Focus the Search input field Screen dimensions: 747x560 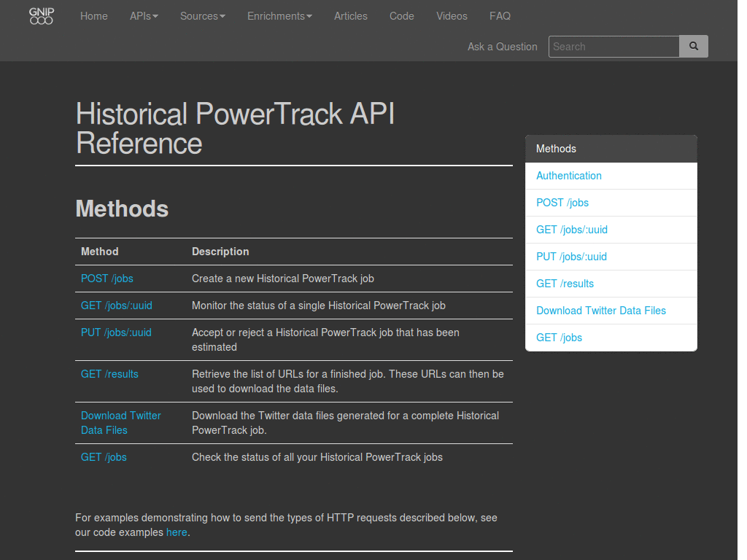(x=614, y=46)
